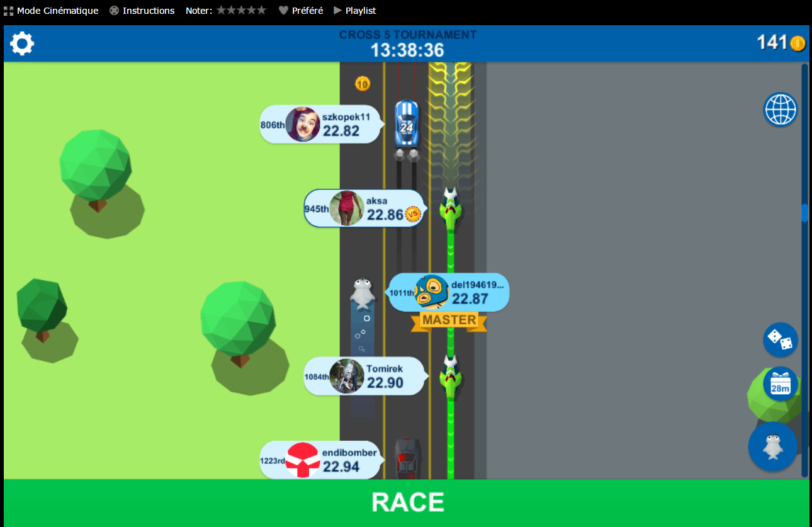Image resolution: width=812 pixels, height=527 pixels.
Task: Select szkopek11's avatar picture
Action: 303,124
